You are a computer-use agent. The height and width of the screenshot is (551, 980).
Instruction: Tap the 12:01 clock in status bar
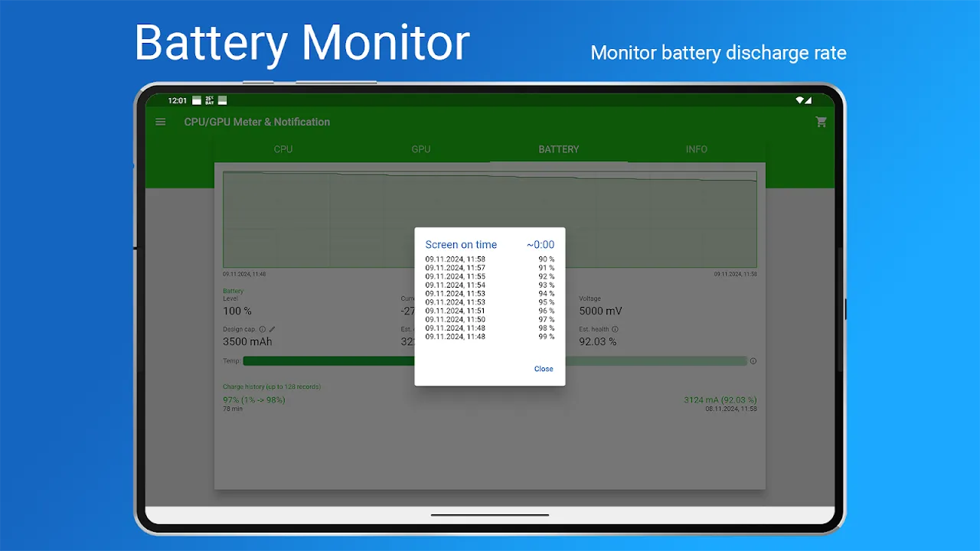coord(178,100)
